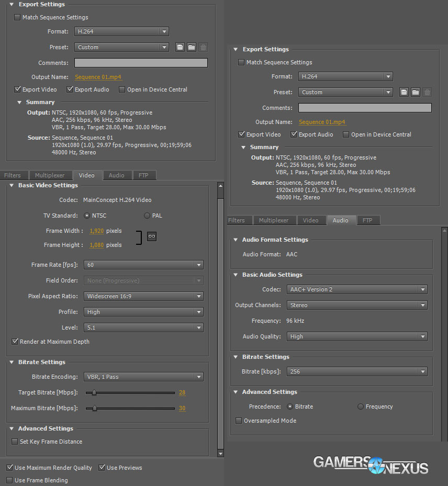This screenshot has width=448, height=486.
Task: Click the save preset icon in right panel
Action: click(404, 92)
